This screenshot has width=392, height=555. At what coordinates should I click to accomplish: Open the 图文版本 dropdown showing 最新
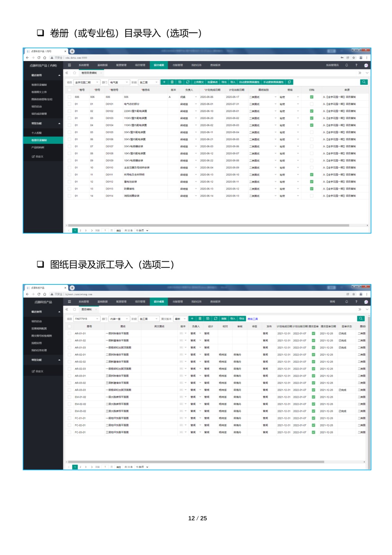(x=181, y=319)
